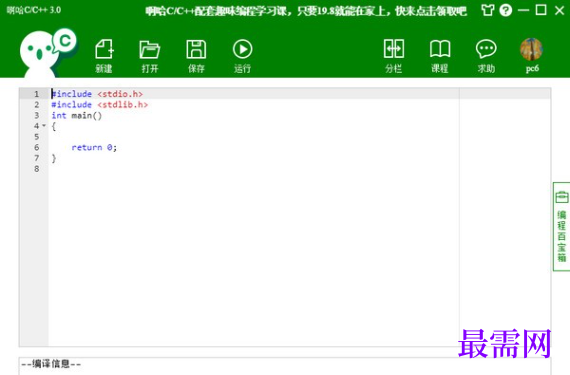The height and width of the screenshot is (375, 570).
Task: Open the pc6 user avatar
Action: [531, 49]
